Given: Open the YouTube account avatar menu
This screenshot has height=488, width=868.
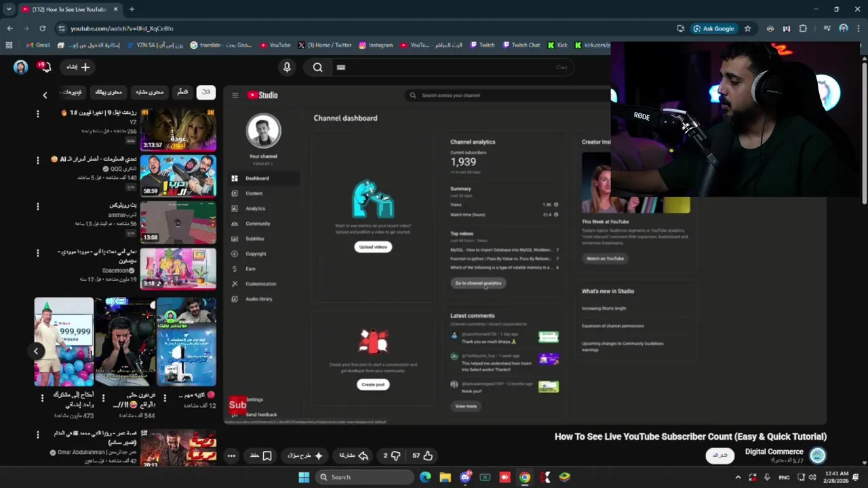Looking at the screenshot, I should pos(20,67).
